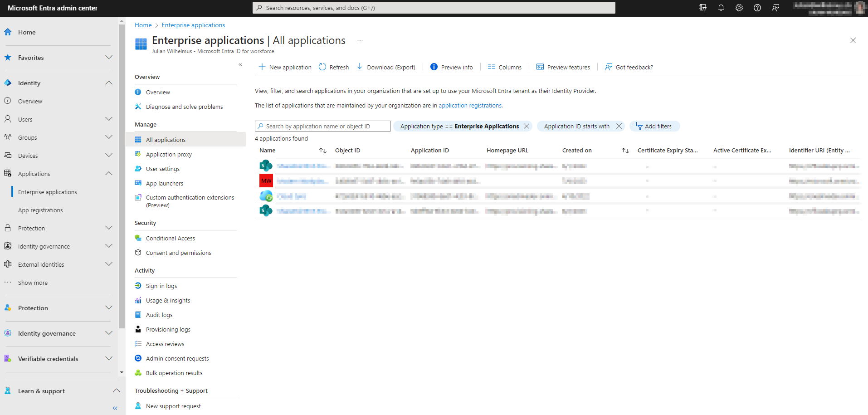Open the Provisioning logs icon
Image resolution: width=868 pixels, height=415 pixels.
coord(138,329)
